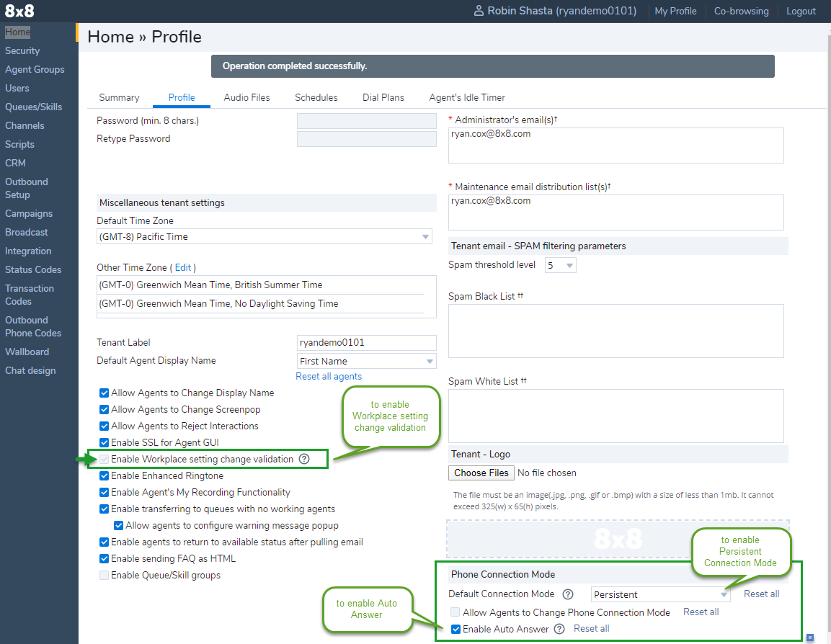831x644 pixels.
Task: Open Co-browsing link in header
Action: [x=741, y=11]
